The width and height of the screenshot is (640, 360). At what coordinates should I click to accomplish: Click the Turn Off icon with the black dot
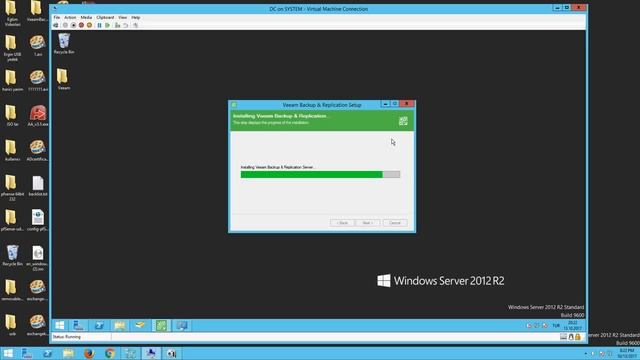click(73, 25)
